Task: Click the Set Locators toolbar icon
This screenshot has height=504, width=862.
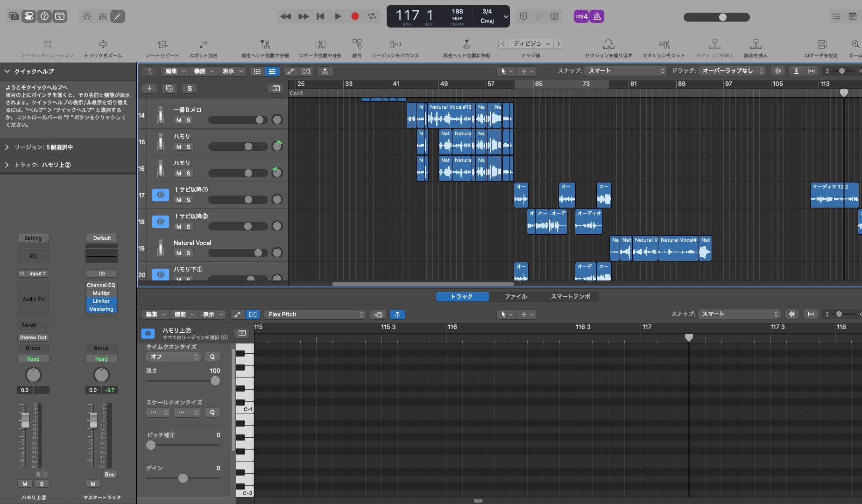Action: pyautogui.click(x=821, y=44)
